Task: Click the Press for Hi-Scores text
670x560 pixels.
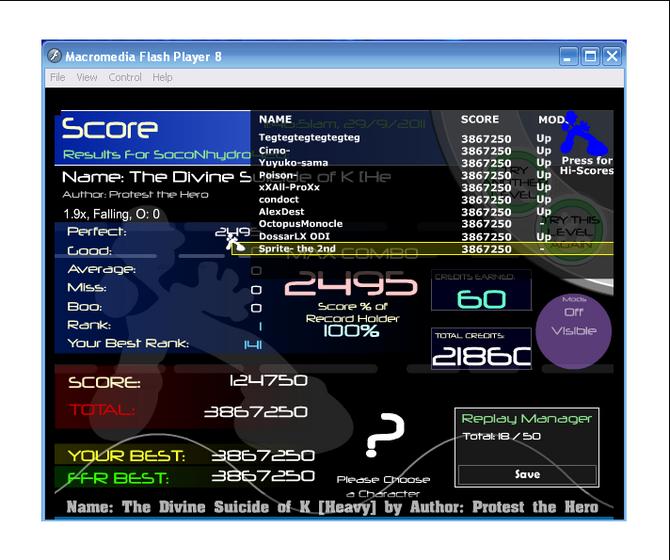Action: click(x=587, y=166)
